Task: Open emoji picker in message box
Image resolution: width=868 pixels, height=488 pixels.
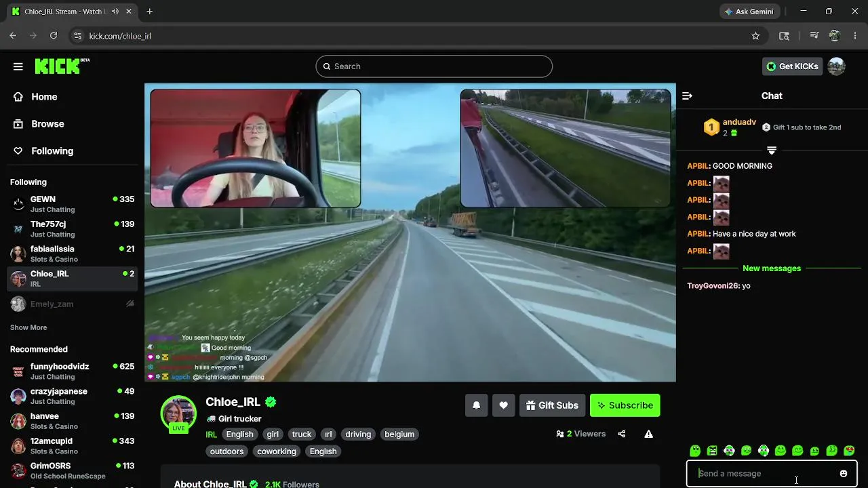Action: [844, 474]
